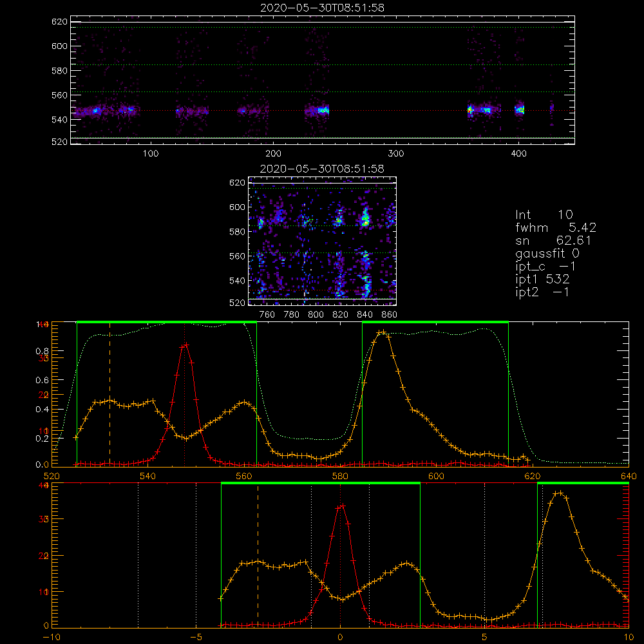The height and width of the screenshot is (644, 644).
Task: Click y-axis label 0.6 on third plot
Action: pos(43,381)
